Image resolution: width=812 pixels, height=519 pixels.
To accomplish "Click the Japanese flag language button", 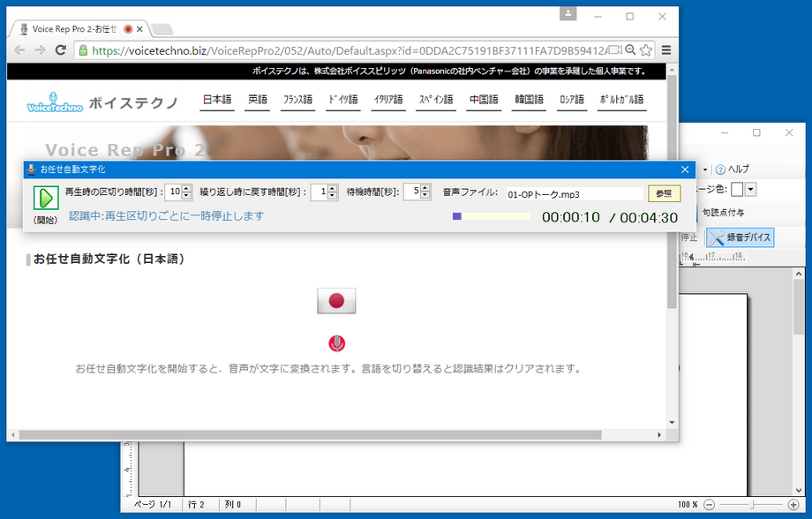I will 336,300.
